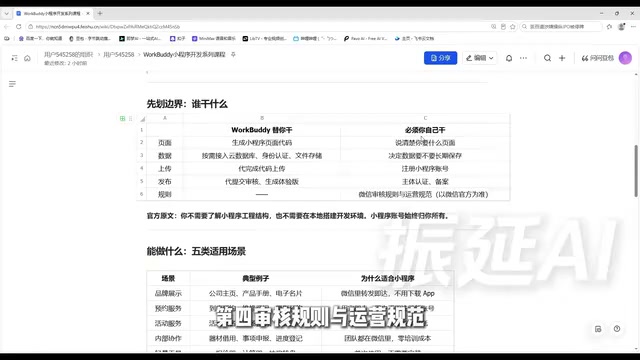Open breadcrumb 用户545258的知识库
The image size is (640, 360).
coord(69,54)
